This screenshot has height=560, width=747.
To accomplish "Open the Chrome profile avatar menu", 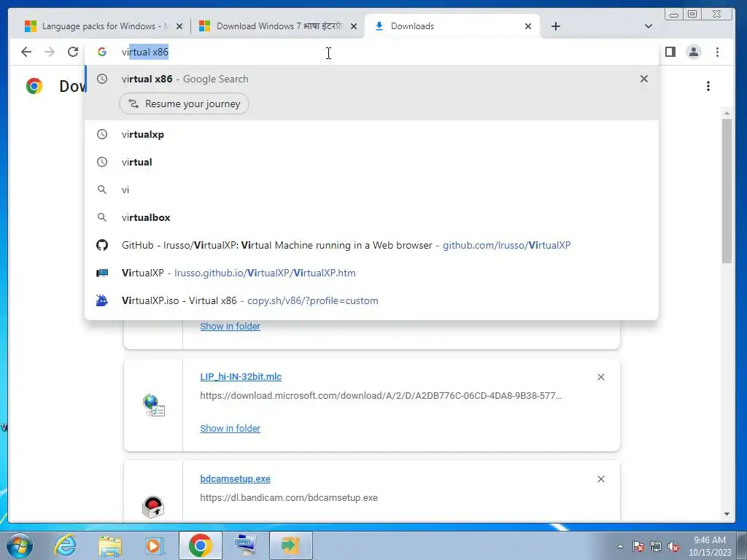I will click(694, 52).
